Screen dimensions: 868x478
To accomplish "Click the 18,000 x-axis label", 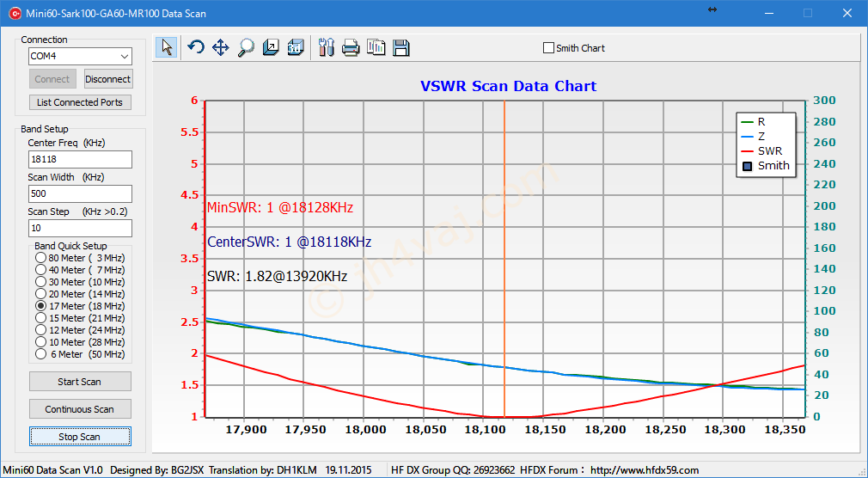I will (x=368, y=430).
